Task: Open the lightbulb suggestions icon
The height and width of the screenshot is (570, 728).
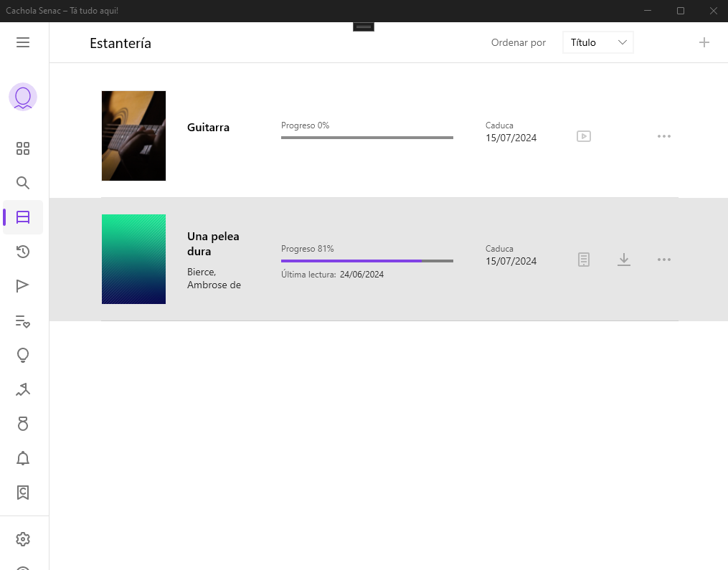Action: click(23, 356)
